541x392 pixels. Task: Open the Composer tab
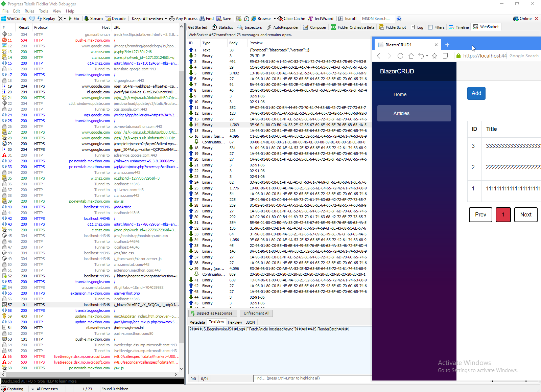coord(315,27)
